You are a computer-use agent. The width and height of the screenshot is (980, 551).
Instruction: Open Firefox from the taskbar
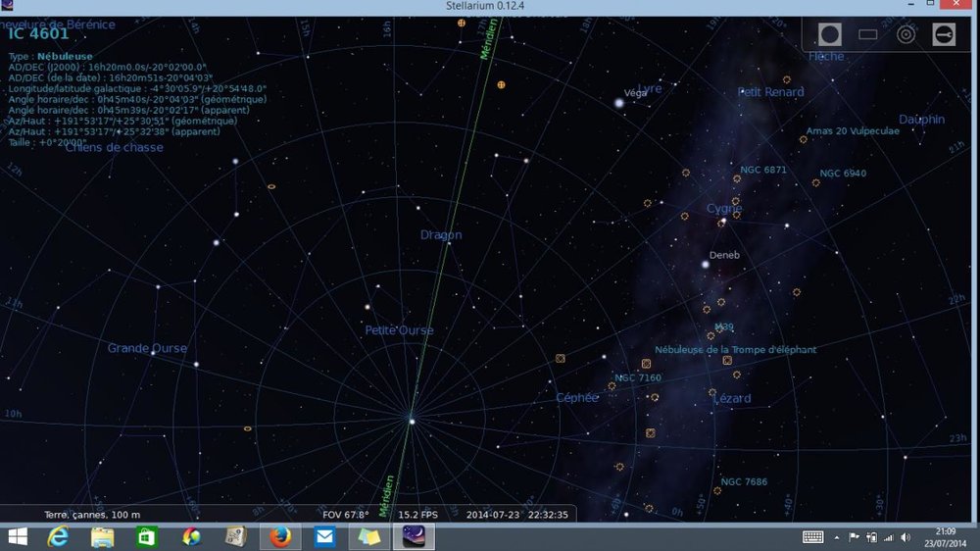(280, 536)
